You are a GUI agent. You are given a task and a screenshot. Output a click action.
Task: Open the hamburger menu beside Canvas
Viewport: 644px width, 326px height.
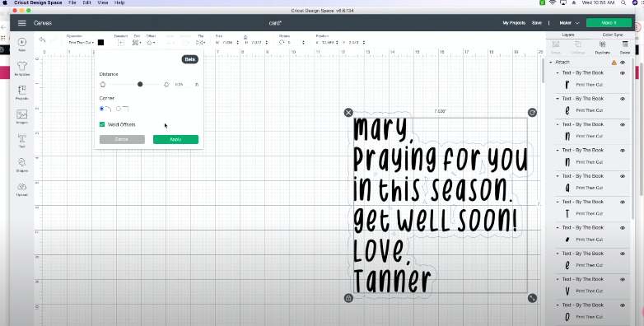pos(21,23)
